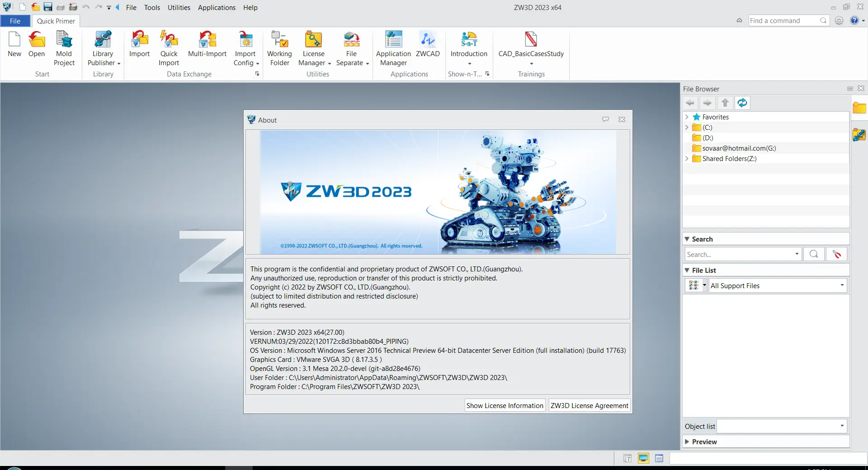
Task: Collapse the File List section
Action: pyautogui.click(x=687, y=270)
